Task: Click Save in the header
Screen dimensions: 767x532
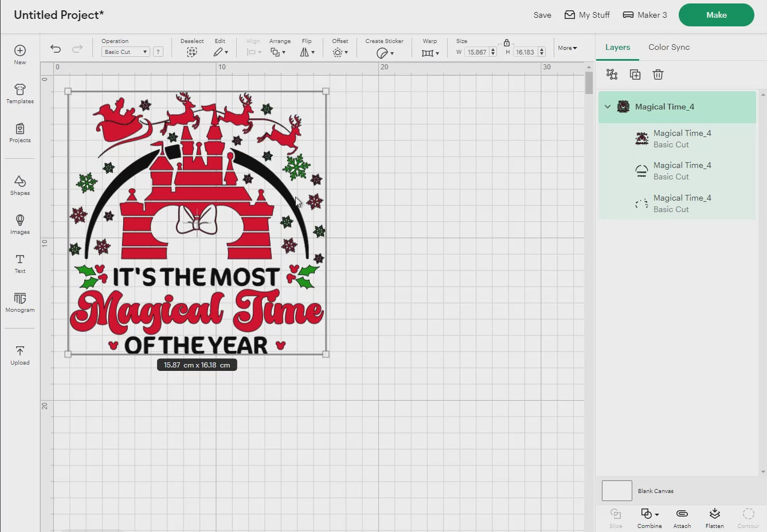Action: pyautogui.click(x=542, y=15)
